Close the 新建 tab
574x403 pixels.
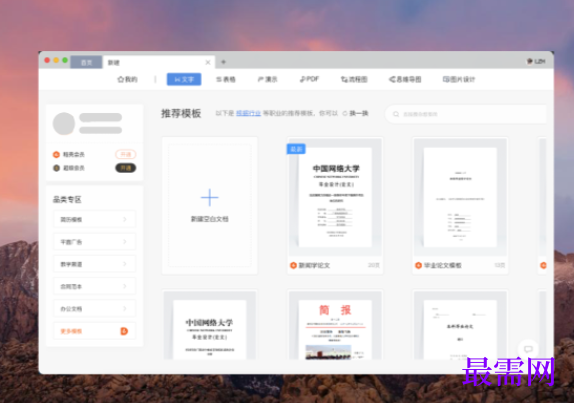click(x=208, y=62)
